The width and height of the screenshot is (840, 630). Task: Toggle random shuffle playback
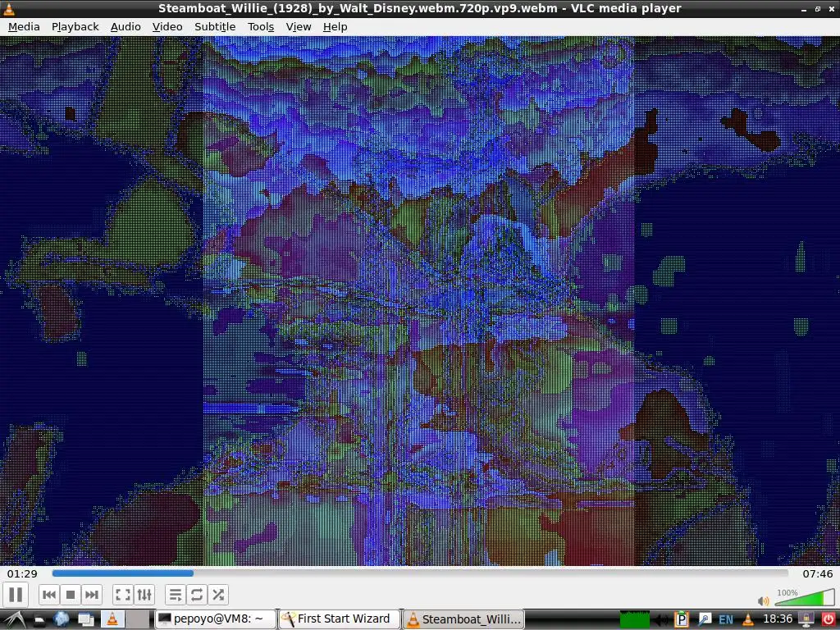218,595
